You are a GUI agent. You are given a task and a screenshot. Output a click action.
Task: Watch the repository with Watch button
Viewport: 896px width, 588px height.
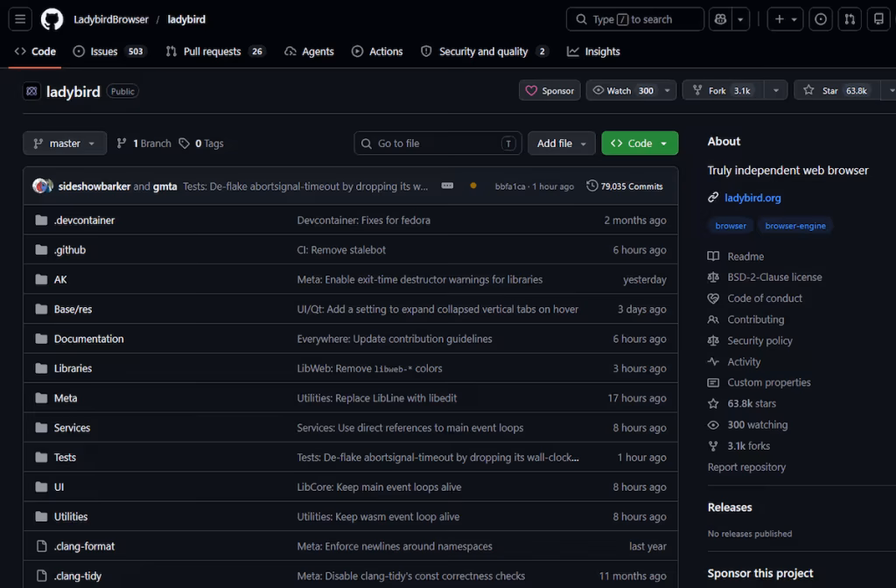pyautogui.click(x=623, y=90)
